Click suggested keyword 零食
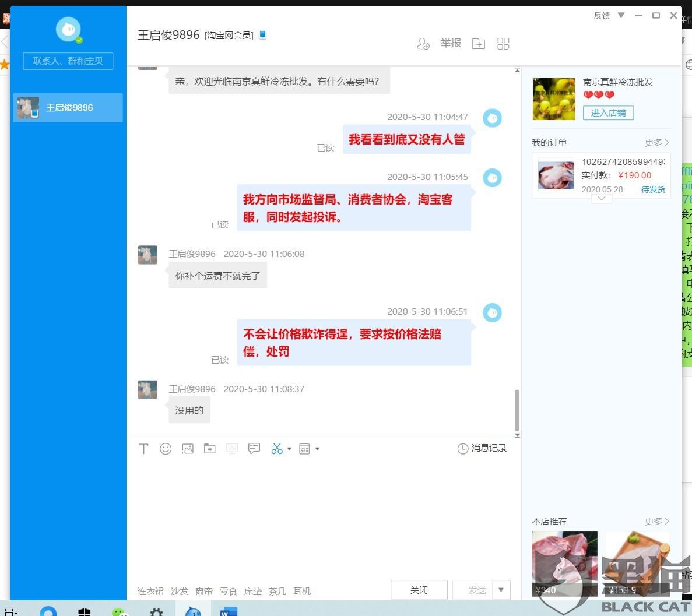The height and width of the screenshot is (616, 692). pos(229,591)
